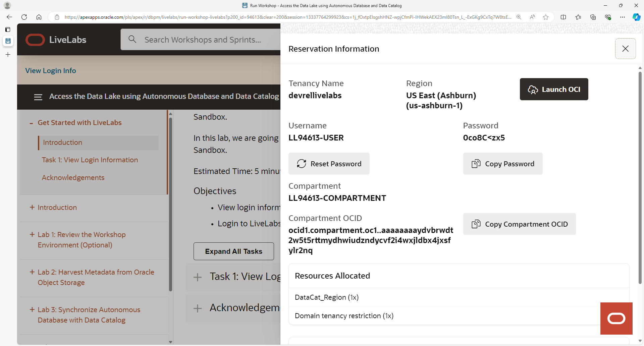Viewport: 644px width, 346px height.
Task: Open the Favorites list icon
Action: tap(578, 17)
